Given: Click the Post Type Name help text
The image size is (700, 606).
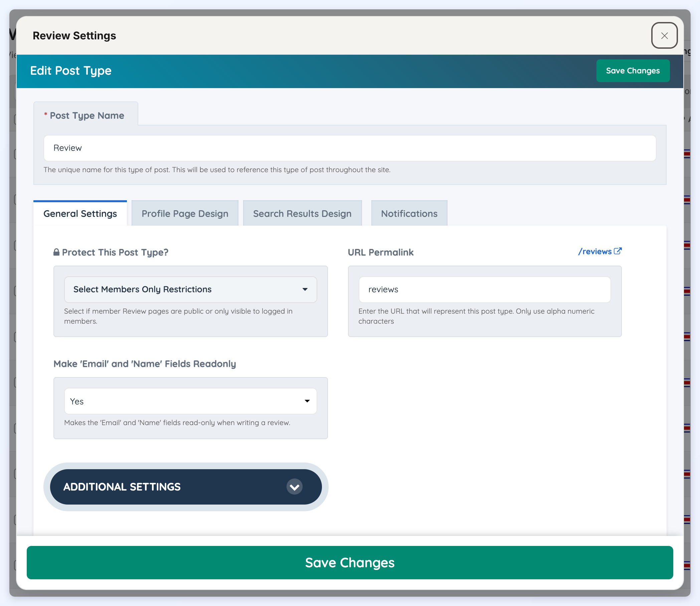Looking at the screenshot, I should tap(217, 170).
